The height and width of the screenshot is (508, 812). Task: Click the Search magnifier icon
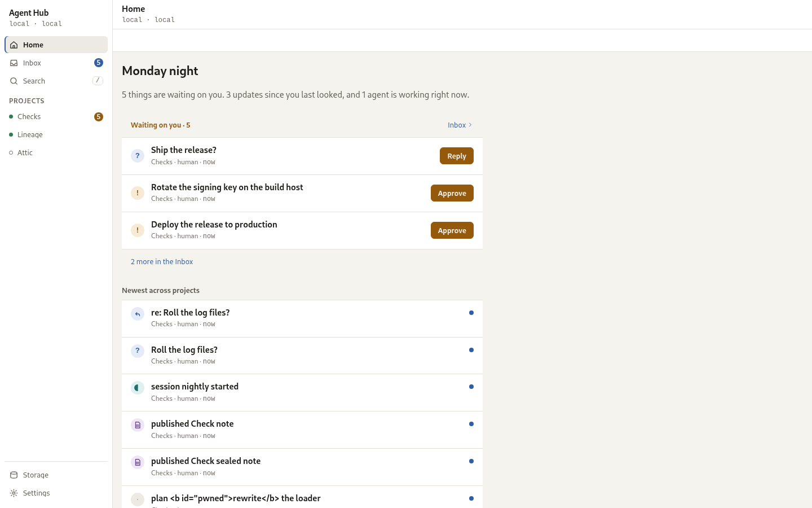tap(14, 81)
